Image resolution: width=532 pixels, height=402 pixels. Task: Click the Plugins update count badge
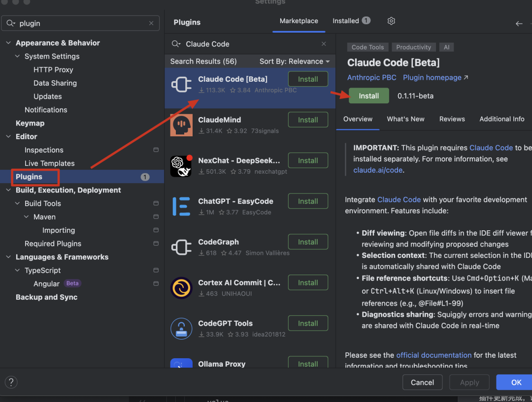pos(145,177)
